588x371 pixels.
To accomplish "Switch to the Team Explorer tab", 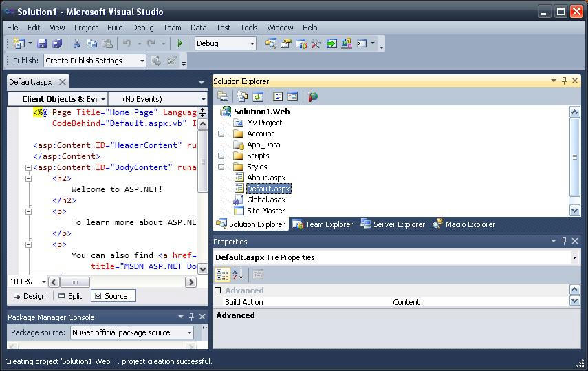I will pos(323,224).
